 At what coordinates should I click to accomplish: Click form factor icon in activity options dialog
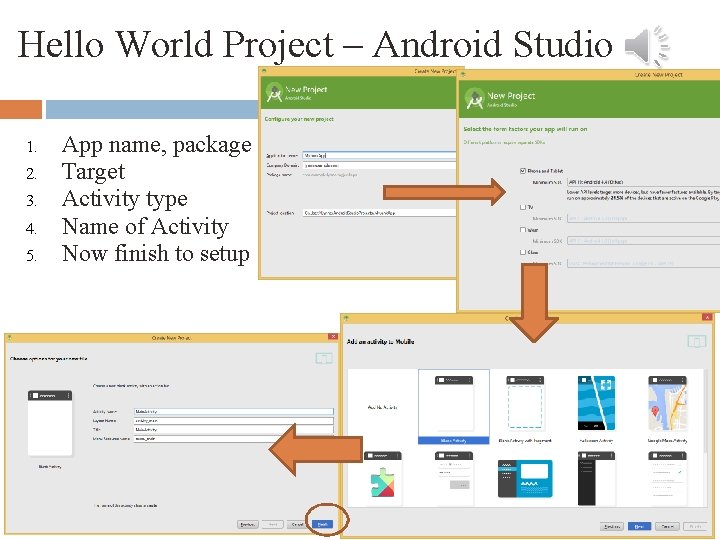(x=324, y=358)
